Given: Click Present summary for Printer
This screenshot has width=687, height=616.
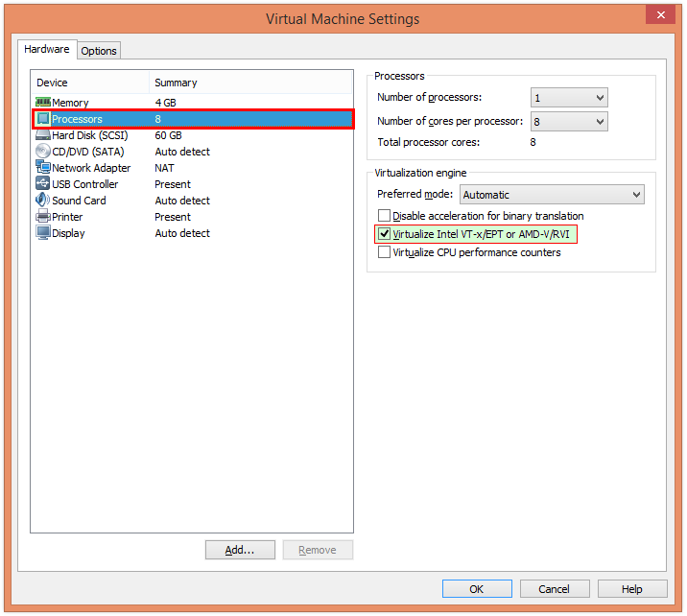Looking at the screenshot, I should tap(173, 217).
